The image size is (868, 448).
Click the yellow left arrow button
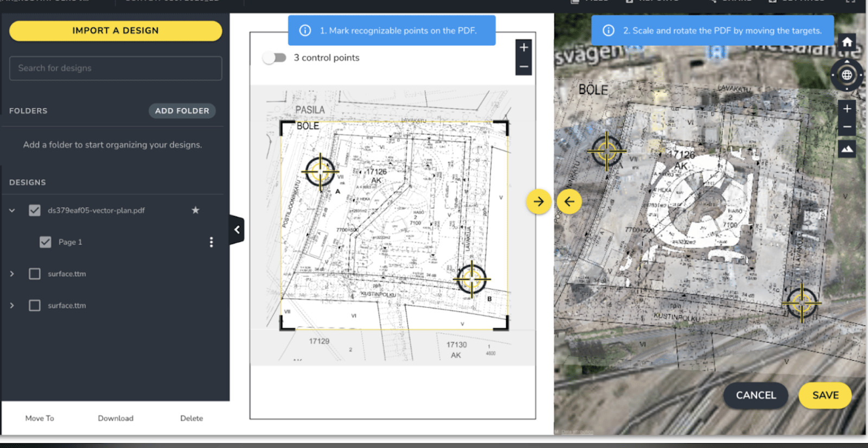pos(569,201)
